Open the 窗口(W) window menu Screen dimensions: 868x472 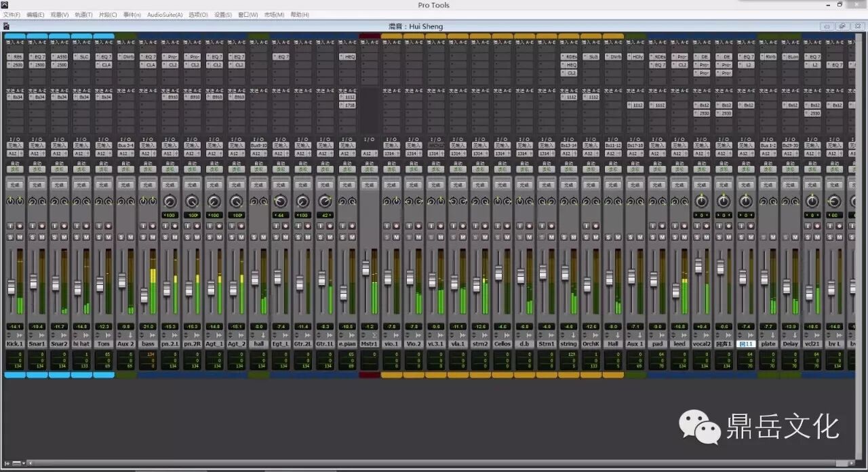coord(248,14)
